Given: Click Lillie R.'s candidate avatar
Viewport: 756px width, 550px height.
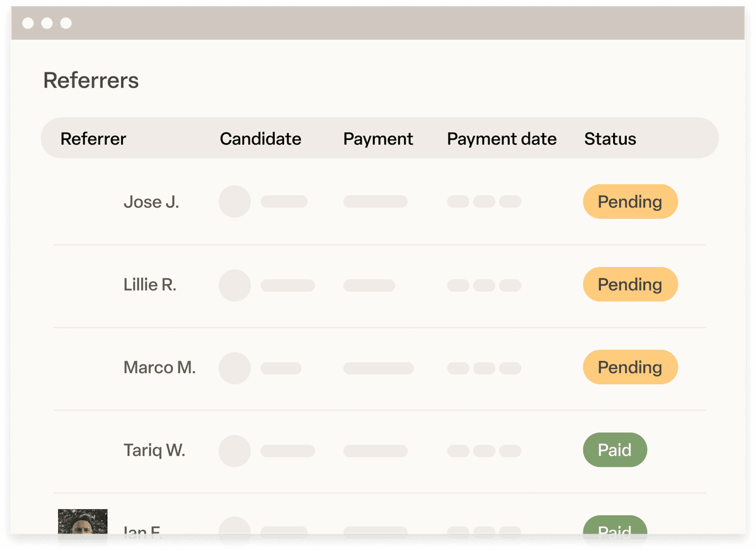Looking at the screenshot, I should [x=234, y=285].
